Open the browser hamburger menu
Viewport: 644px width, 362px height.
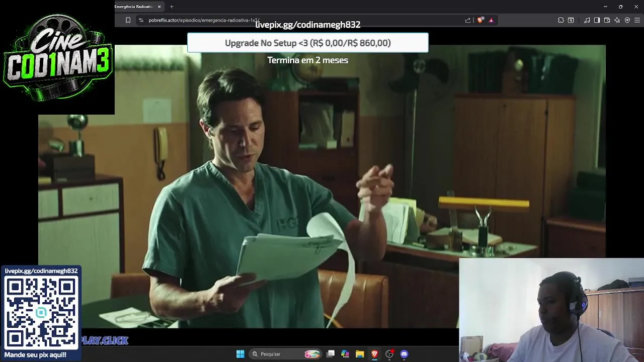pos(637,20)
